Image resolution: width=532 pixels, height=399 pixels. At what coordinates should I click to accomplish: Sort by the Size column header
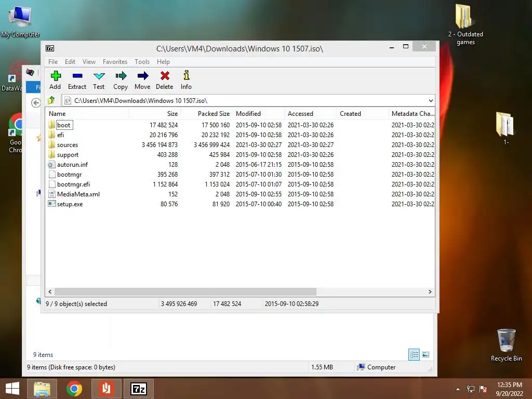point(154,114)
